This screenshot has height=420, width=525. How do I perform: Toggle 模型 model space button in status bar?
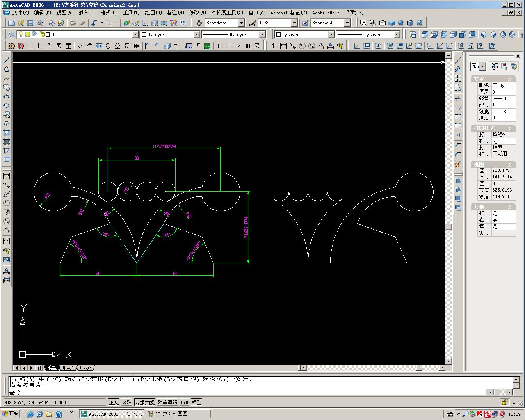coord(197,402)
